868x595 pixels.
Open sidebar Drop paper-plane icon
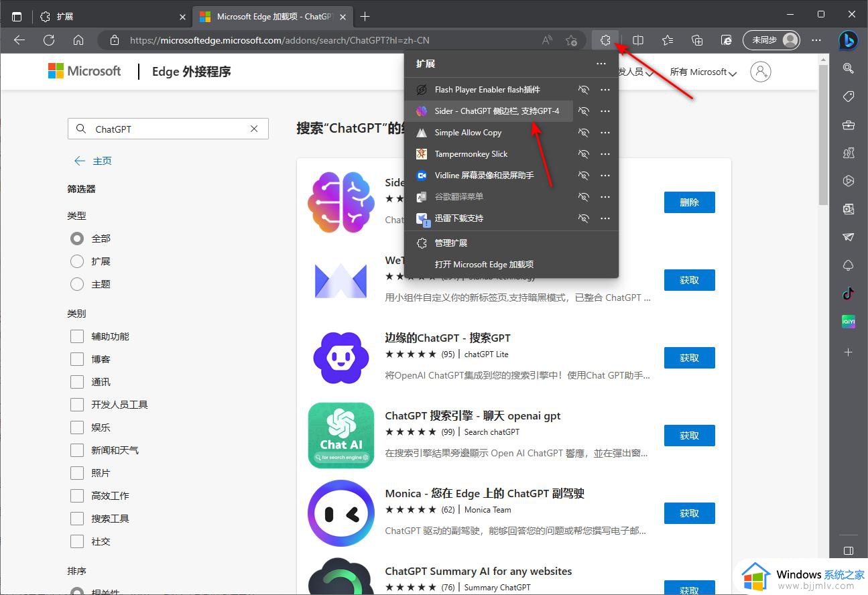849,237
